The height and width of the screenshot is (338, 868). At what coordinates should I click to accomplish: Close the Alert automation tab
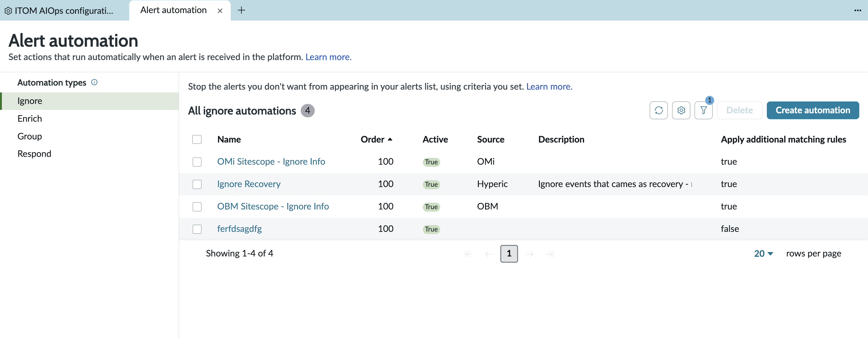point(220,11)
